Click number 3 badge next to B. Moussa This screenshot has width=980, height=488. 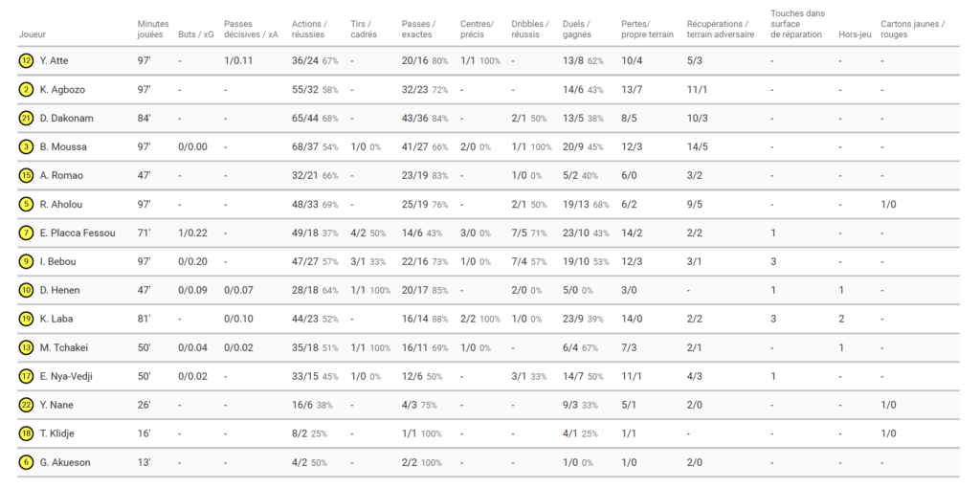(26, 147)
